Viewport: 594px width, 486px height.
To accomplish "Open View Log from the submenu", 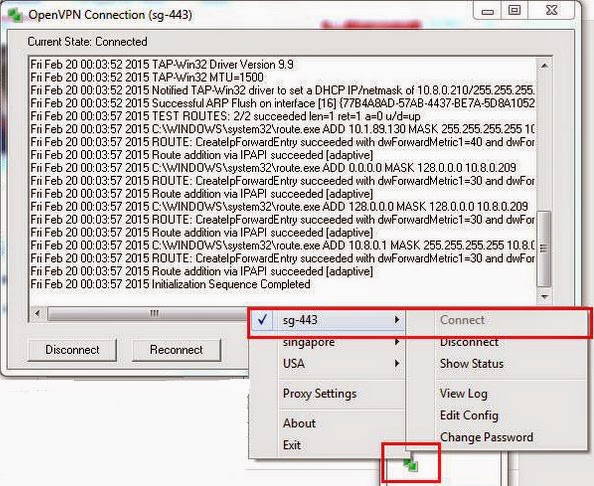I will tap(463, 394).
